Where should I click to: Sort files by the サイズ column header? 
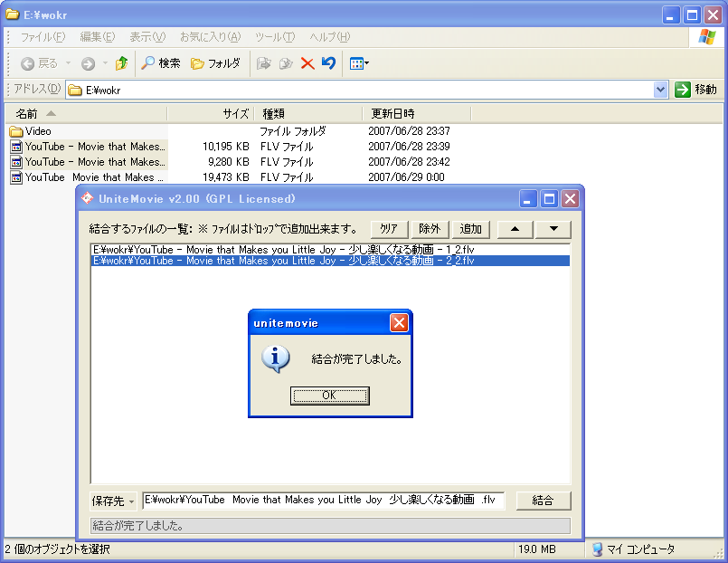coord(211,113)
